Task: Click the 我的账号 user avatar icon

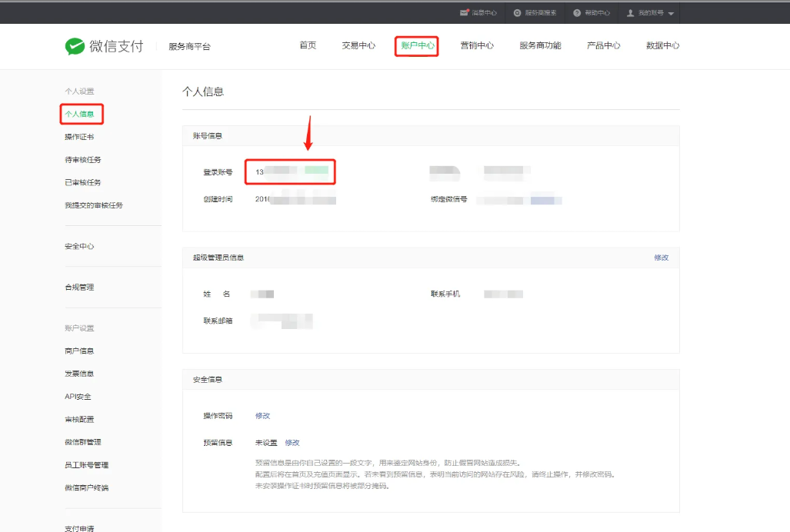Action: coord(631,13)
